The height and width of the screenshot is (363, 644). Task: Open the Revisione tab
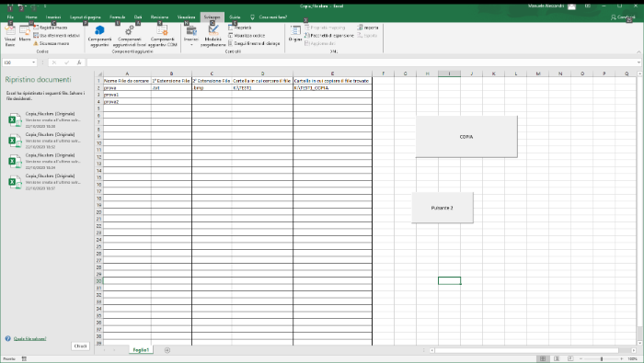pyautogui.click(x=159, y=17)
